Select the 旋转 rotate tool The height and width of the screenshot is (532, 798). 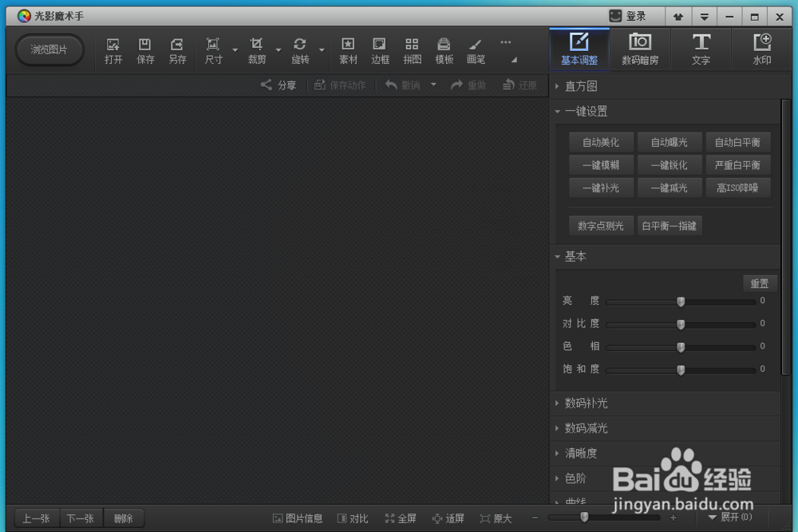301,49
